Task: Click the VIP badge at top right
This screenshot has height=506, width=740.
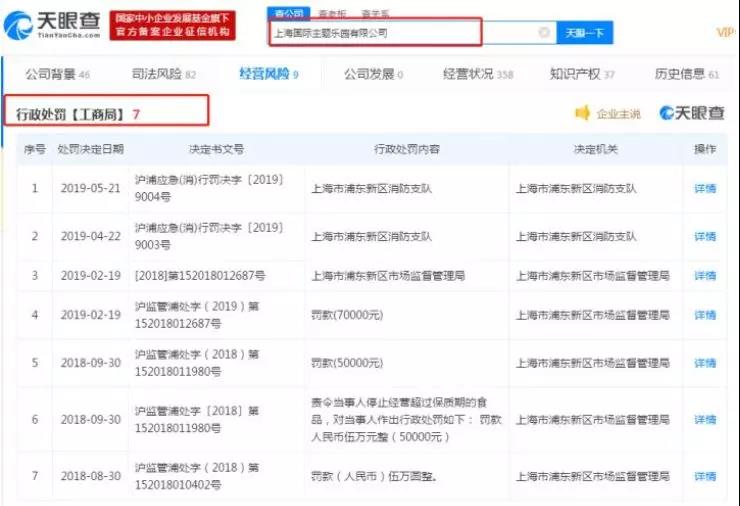Action: point(727,32)
